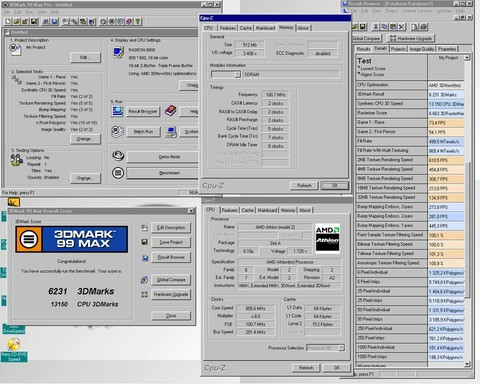The width and height of the screenshot is (480, 384).
Task: Click Global Compare button in score dialog
Action: click(x=171, y=280)
